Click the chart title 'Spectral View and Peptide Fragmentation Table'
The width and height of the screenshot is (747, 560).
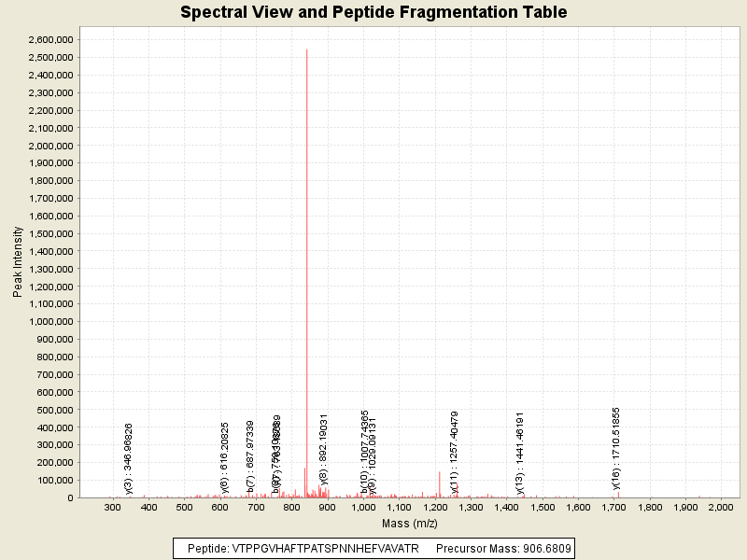[373, 12]
